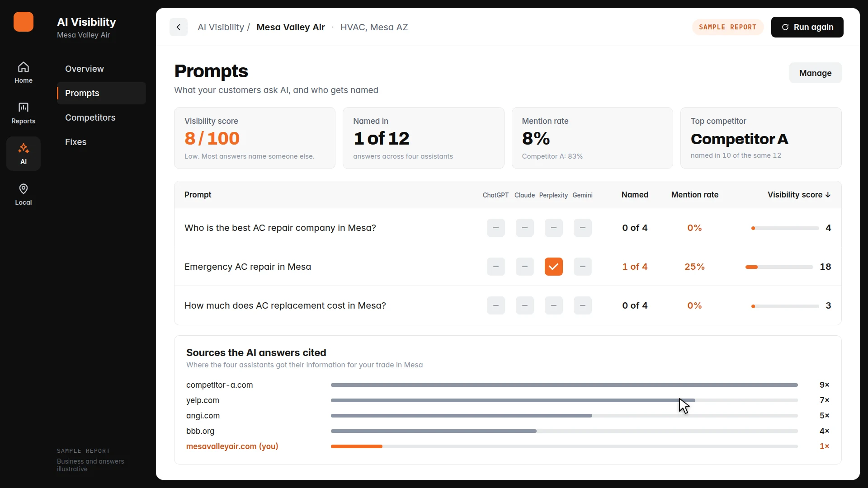Click the refresh icon in Run again
This screenshot has width=868, height=488.
785,27
